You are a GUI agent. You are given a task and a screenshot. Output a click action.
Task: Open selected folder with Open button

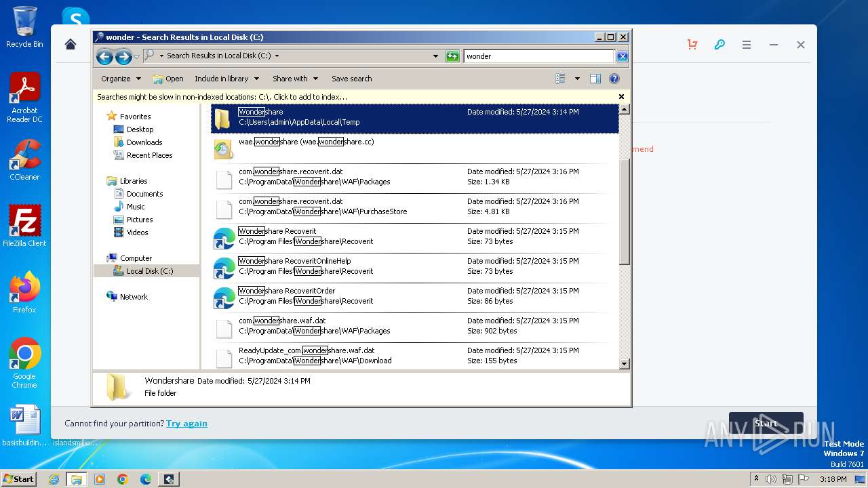pyautogui.click(x=168, y=79)
